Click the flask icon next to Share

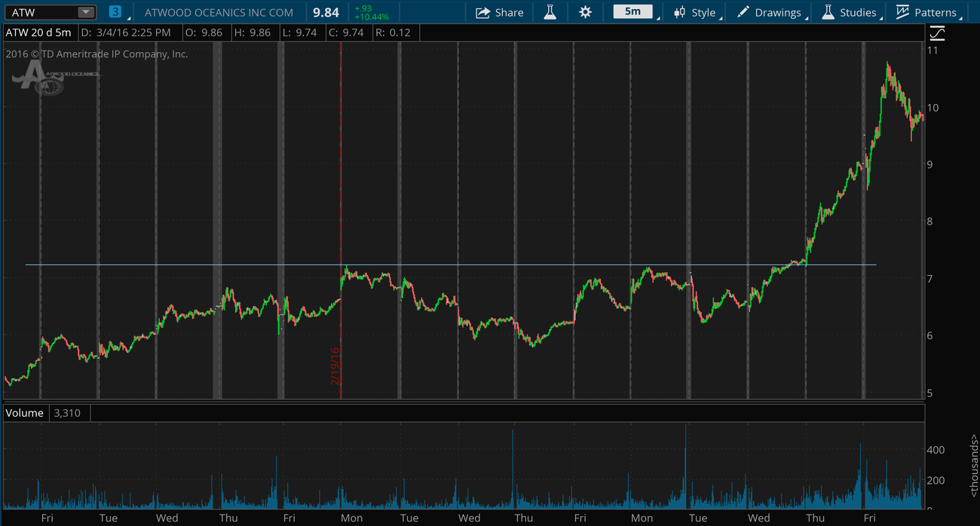[550, 12]
